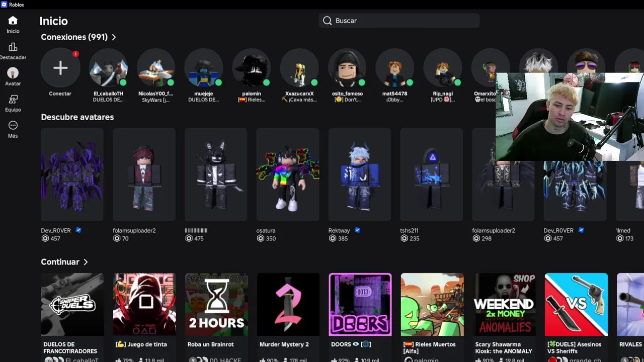Click the Descubre avatares heading
Viewport: 644px width, 362px height.
[x=77, y=117]
